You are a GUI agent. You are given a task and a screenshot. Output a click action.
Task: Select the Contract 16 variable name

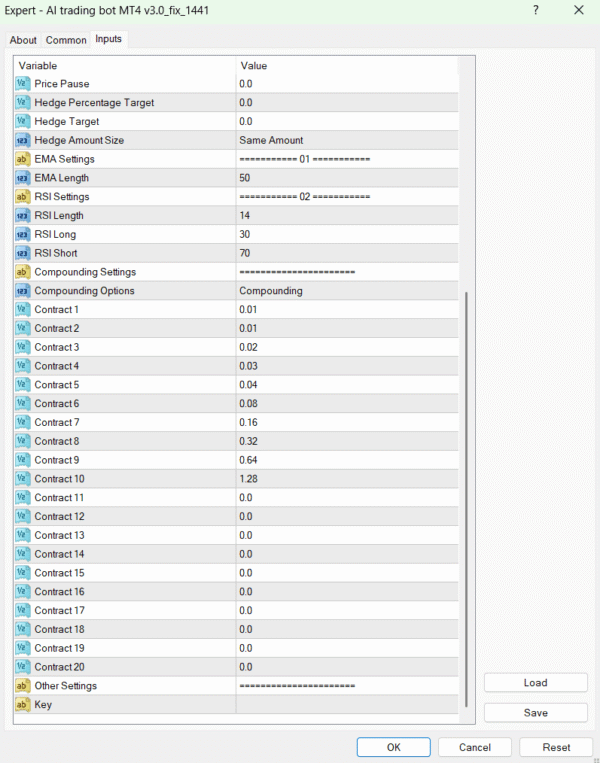coord(59,592)
